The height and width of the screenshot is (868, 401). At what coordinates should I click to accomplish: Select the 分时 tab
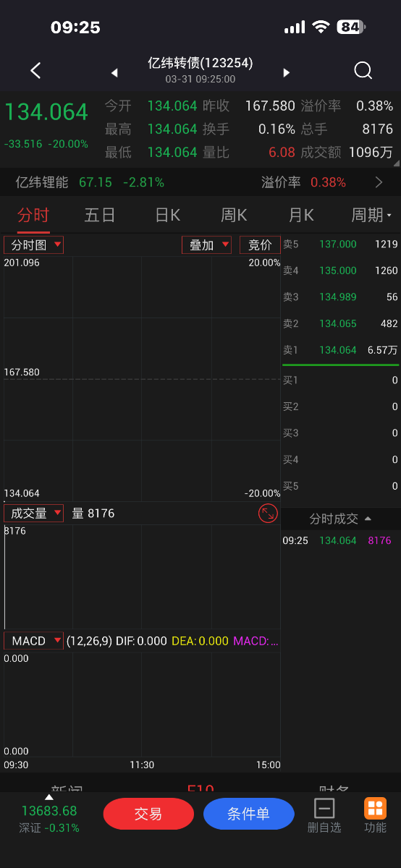click(33, 215)
